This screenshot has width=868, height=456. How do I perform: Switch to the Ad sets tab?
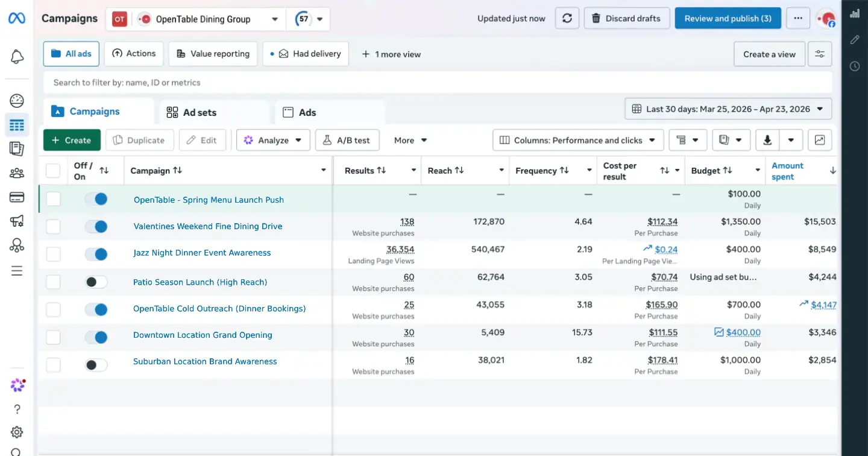pos(213,113)
